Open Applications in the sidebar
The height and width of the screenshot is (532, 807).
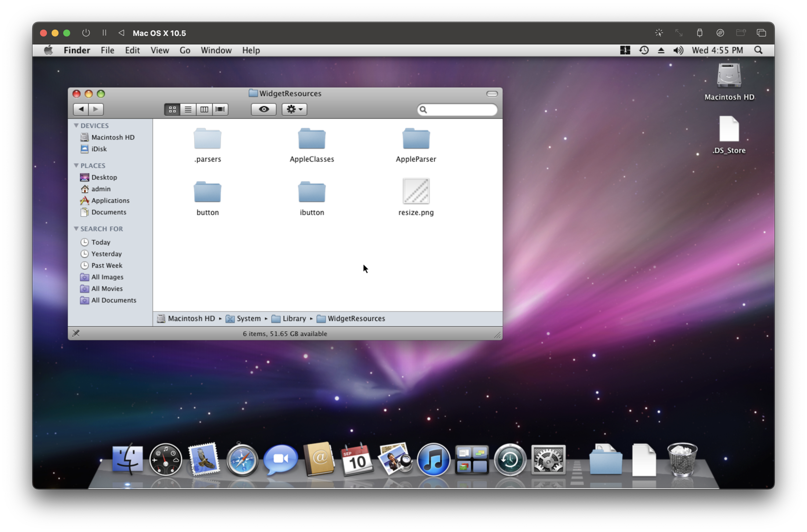(105, 201)
